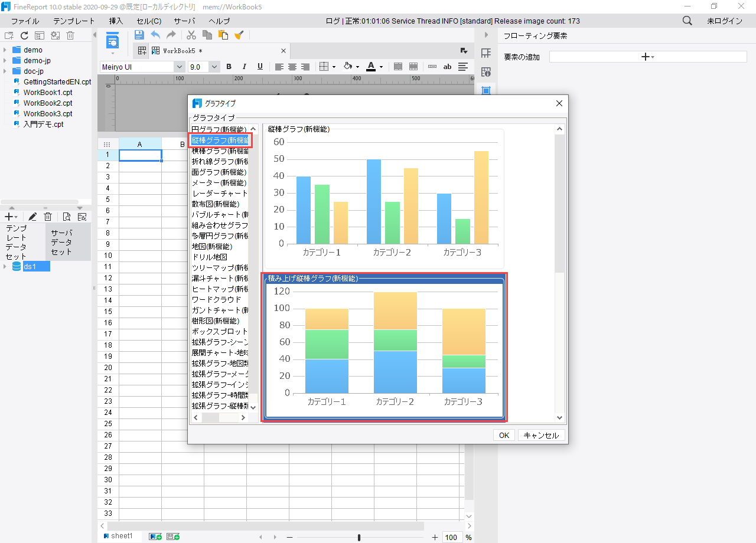Toggle italic text formatting

pos(244,67)
